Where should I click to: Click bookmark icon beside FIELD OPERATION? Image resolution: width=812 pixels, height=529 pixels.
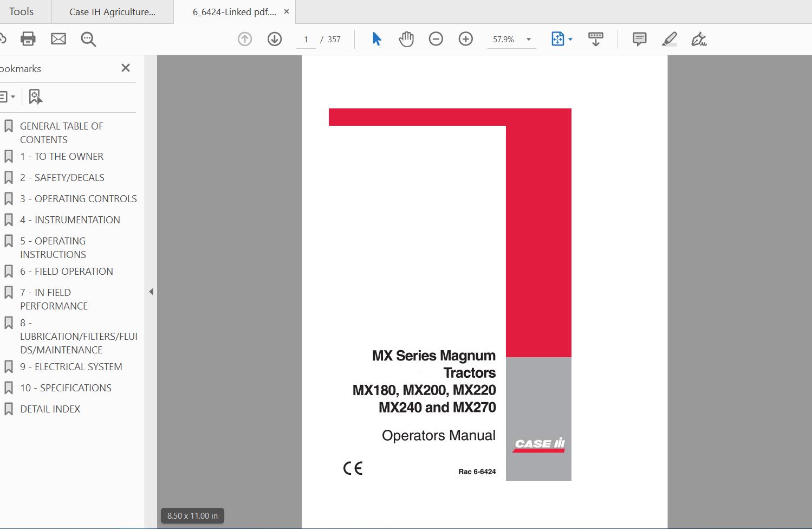[x=9, y=272]
